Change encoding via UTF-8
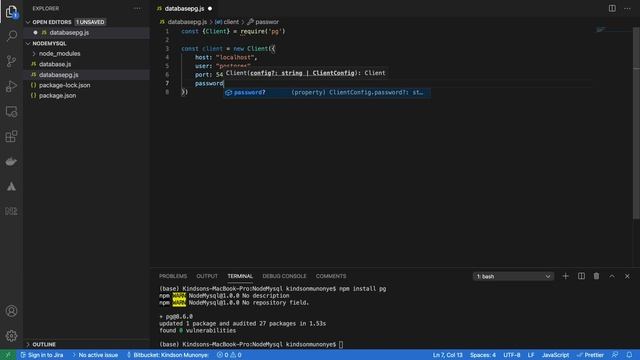 click(x=511, y=355)
